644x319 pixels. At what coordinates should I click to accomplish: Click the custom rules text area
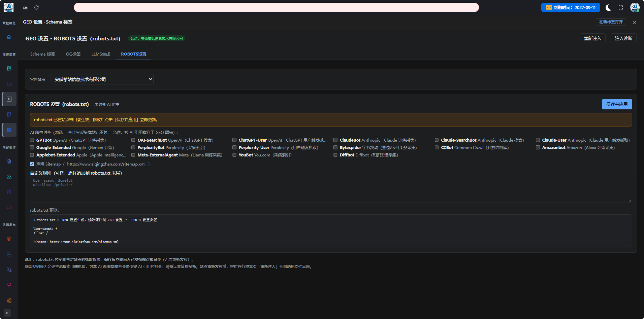[331, 189]
